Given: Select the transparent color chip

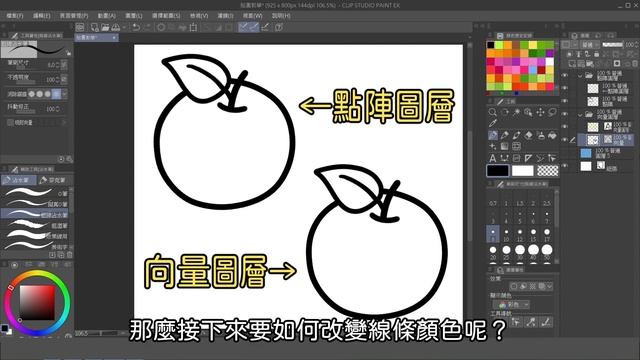Looking at the screenshot, I should click(x=548, y=171).
